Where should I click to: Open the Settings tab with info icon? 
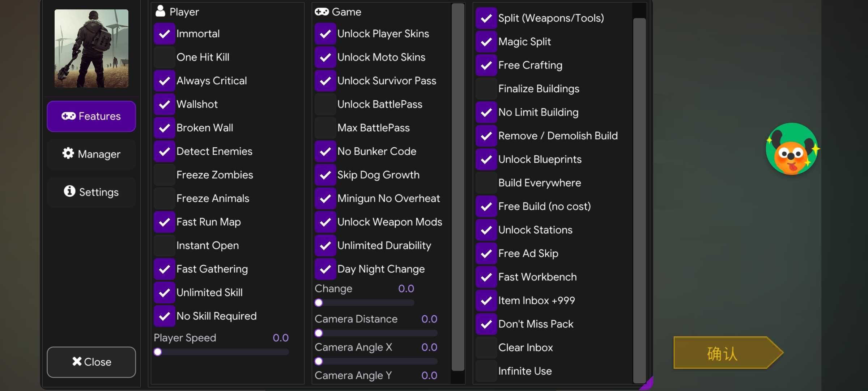[91, 192]
